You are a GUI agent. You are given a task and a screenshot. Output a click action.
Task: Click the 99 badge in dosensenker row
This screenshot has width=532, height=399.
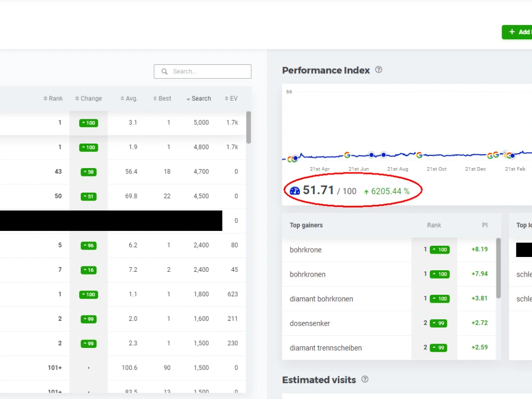point(438,323)
